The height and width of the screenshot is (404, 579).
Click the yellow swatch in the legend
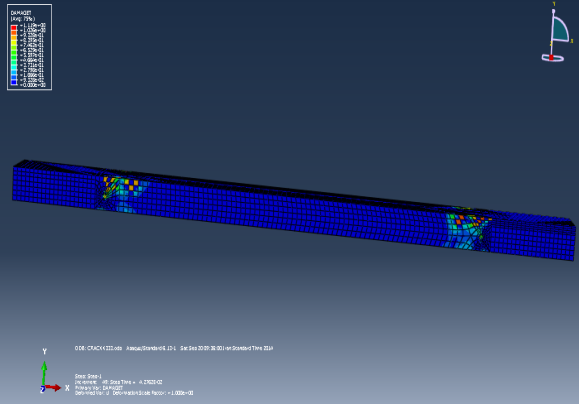(14, 42)
